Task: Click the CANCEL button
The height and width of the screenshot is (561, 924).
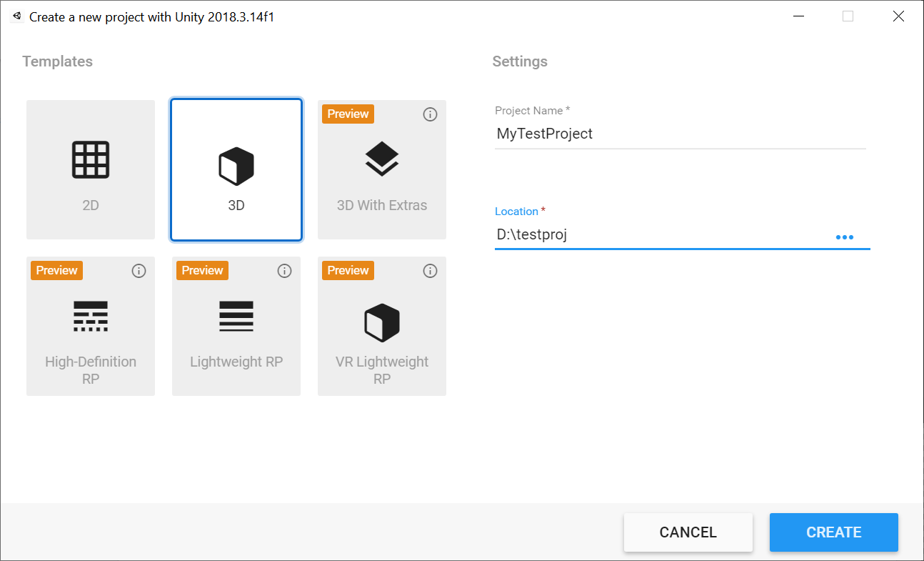Action: [688, 532]
